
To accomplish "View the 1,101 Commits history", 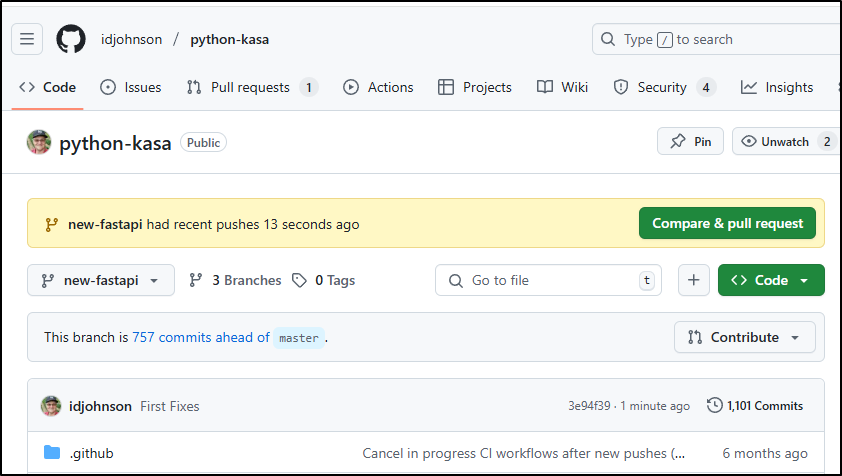I will click(x=755, y=406).
